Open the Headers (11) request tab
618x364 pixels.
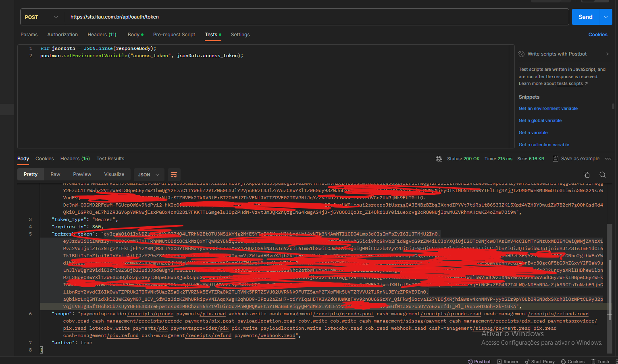click(102, 35)
